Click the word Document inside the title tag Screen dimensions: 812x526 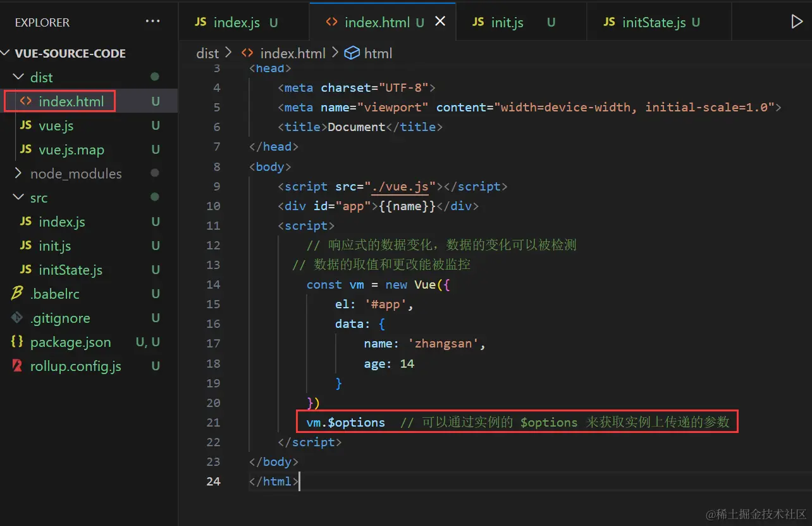pos(357,127)
